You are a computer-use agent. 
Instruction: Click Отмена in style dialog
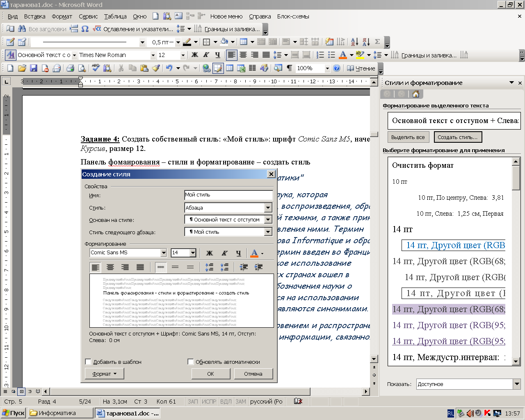tap(253, 374)
